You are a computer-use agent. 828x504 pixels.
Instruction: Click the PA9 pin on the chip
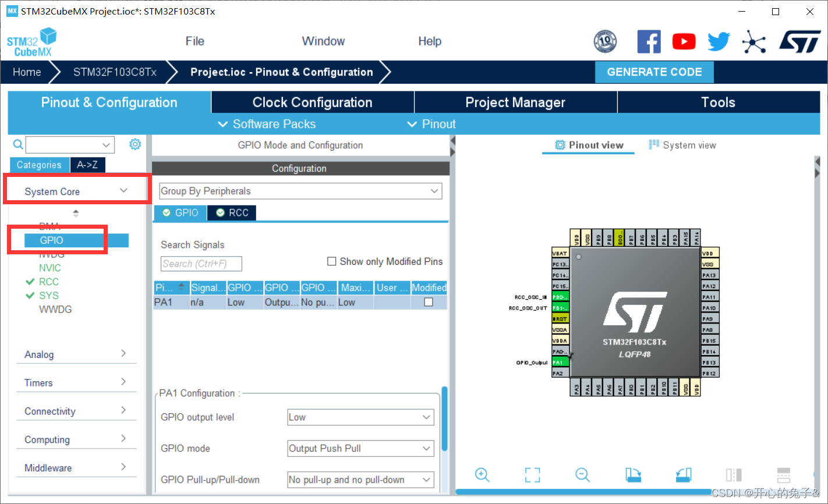(x=710, y=319)
